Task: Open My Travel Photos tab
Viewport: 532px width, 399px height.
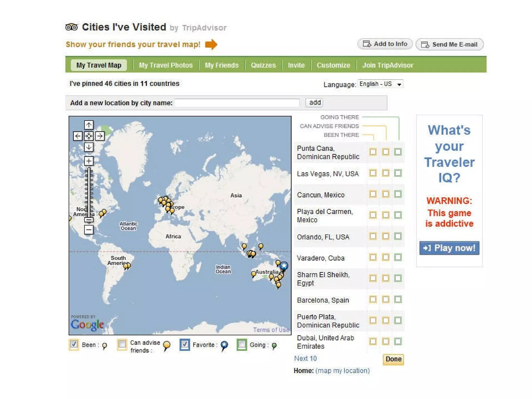Action: tap(166, 65)
